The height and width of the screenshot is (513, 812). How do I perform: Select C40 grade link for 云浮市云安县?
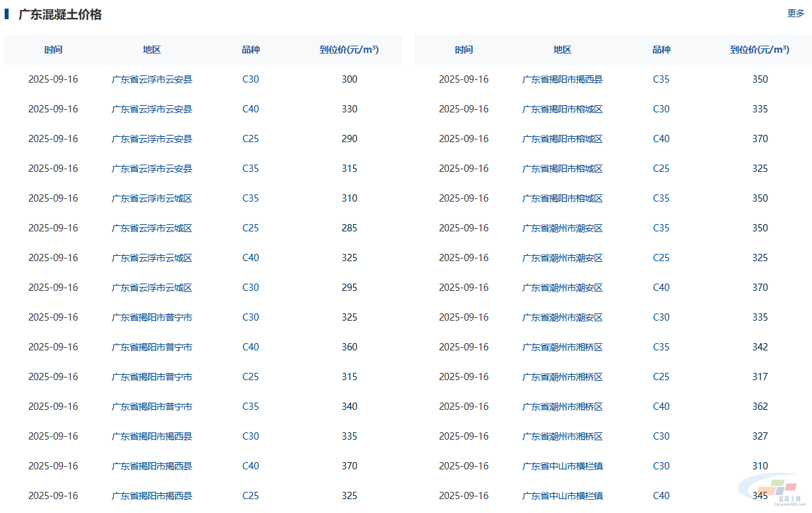point(251,109)
